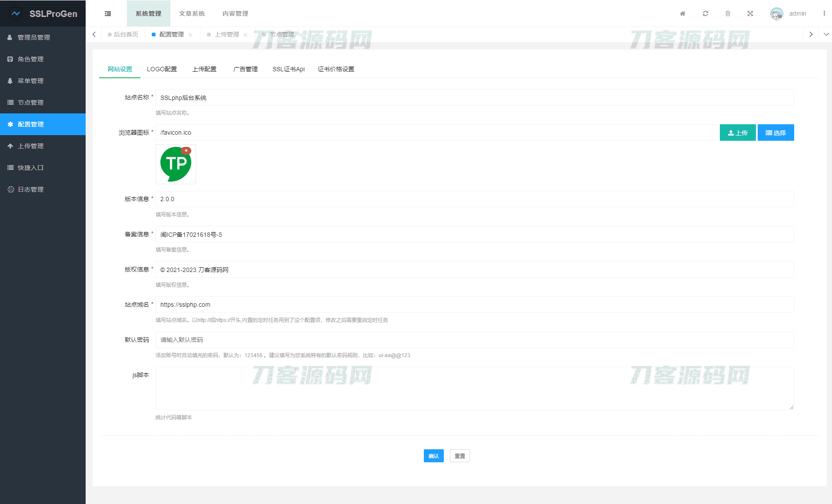Collapse the sidebar with the menu-fold icon
Viewport: 832px width, 504px height.
pyautogui.click(x=108, y=13)
